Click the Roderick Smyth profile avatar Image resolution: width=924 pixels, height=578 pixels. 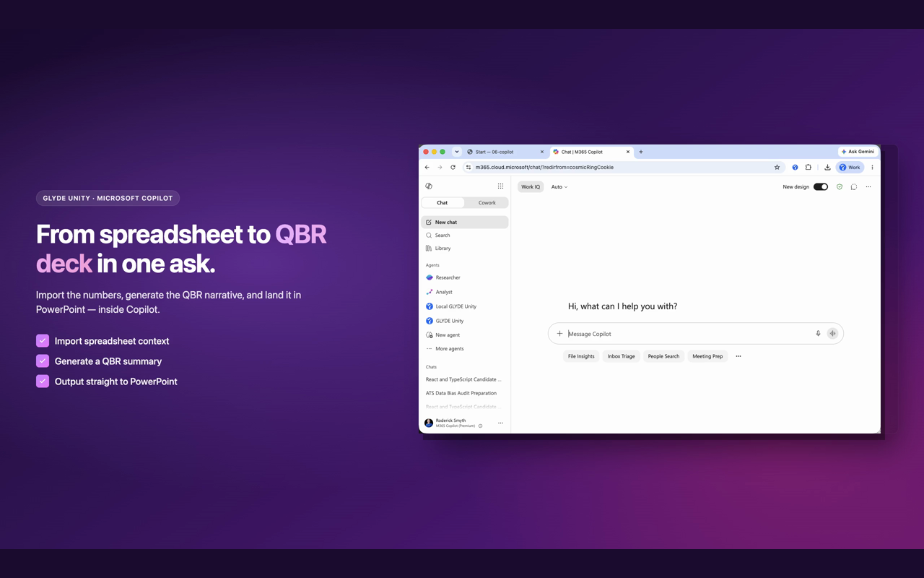(x=429, y=423)
